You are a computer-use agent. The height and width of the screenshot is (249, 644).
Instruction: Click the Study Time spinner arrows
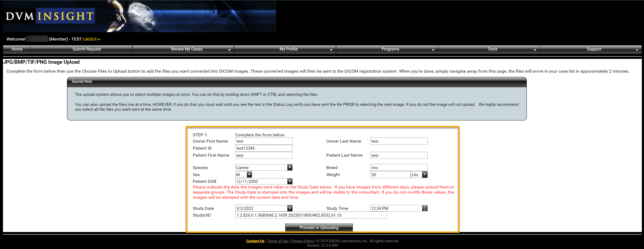click(x=425, y=208)
